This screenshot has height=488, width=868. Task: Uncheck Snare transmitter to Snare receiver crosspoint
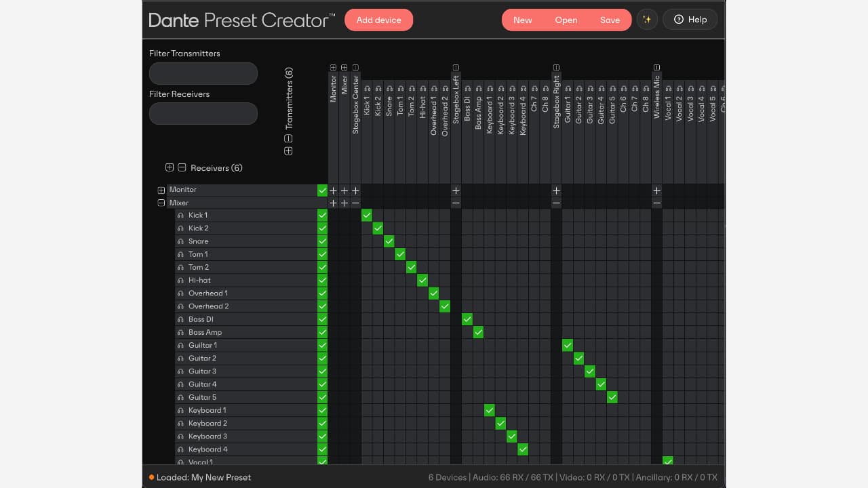pyautogui.click(x=389, y=241)
